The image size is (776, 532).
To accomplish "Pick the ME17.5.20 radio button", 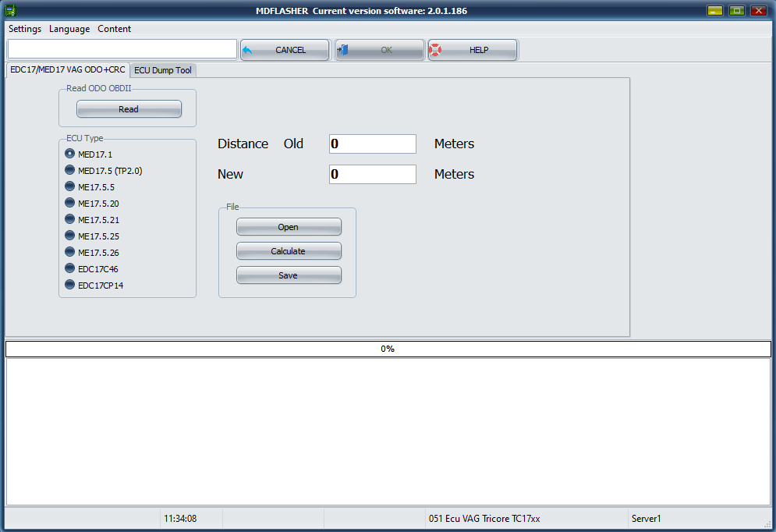I will pos(70,204).
